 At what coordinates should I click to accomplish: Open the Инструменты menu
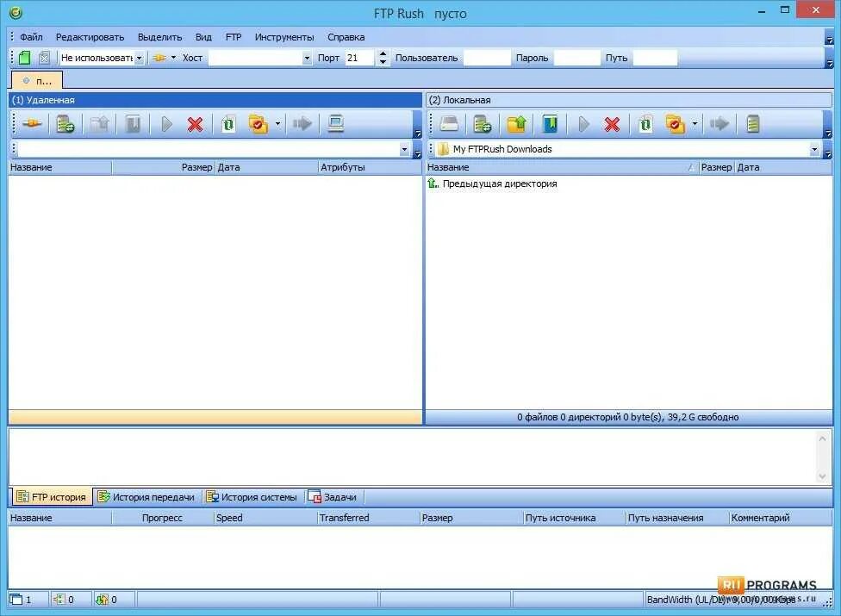click(284, 37)
